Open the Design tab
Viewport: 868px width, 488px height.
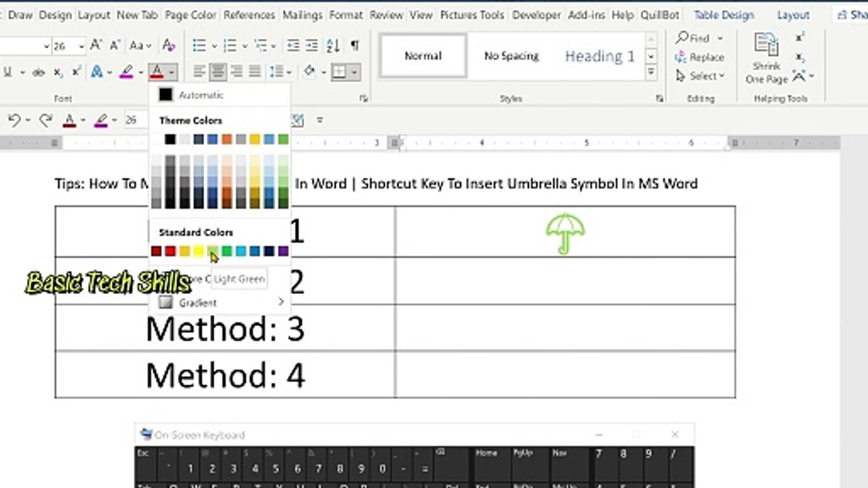point(55,15)
